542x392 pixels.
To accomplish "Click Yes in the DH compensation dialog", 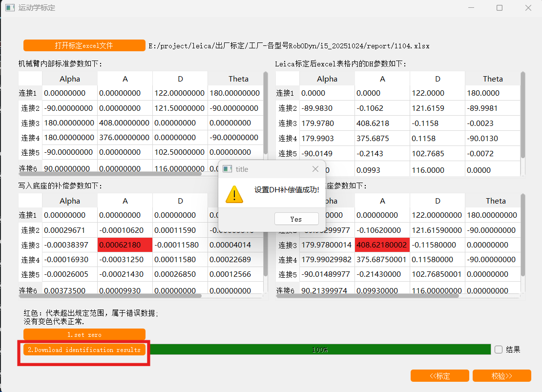I will (296, 219).
